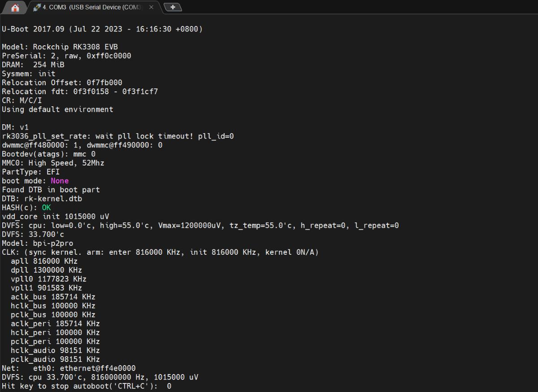Viewport: 538px width, 392px height.
Task: Click the green 'OK' hash status text
Action: pos(46,208)
